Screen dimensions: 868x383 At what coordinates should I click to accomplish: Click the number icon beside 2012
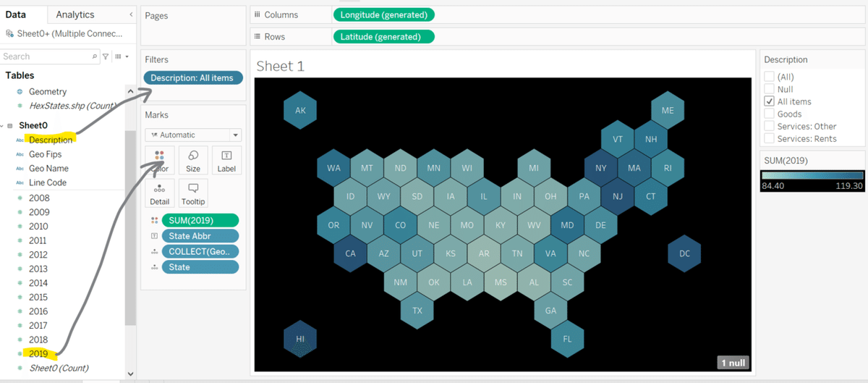coord(20,255)
